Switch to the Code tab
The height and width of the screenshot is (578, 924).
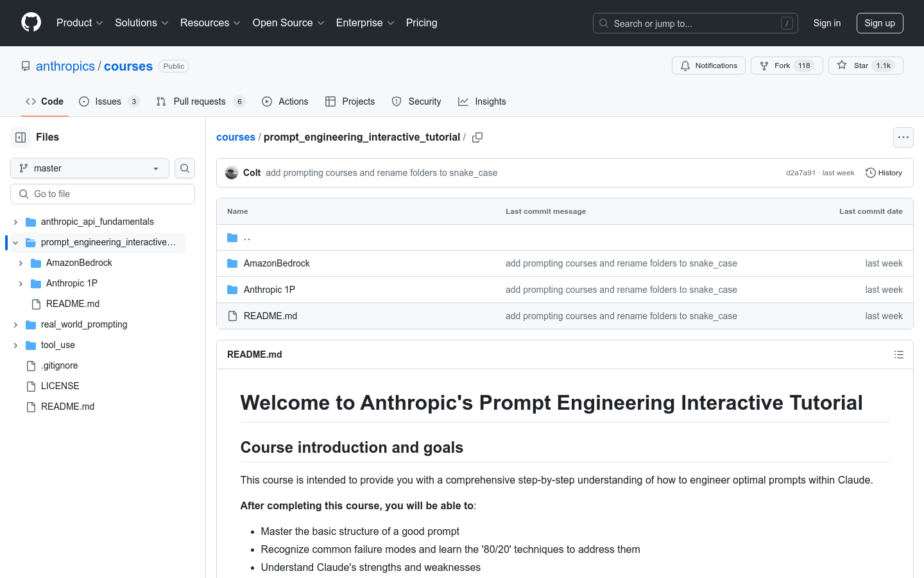45,101
